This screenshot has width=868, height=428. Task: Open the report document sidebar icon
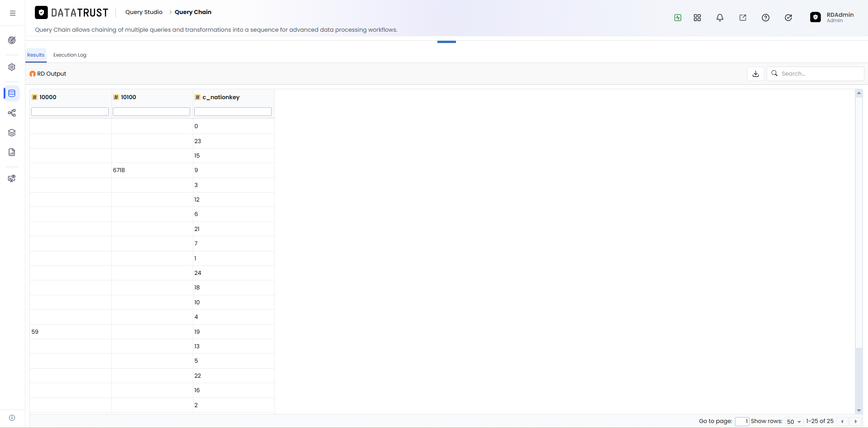pyautogui.click(x=12, y=152)
